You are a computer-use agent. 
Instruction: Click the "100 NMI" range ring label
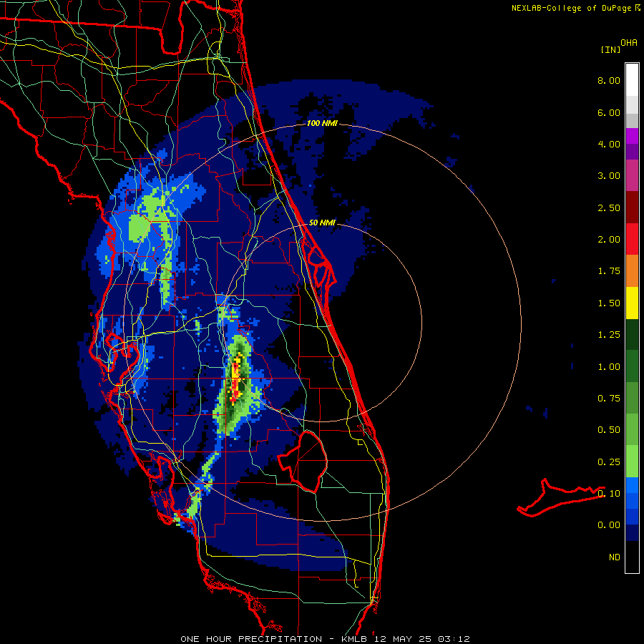pyautogui.click(x=322, y=123)
